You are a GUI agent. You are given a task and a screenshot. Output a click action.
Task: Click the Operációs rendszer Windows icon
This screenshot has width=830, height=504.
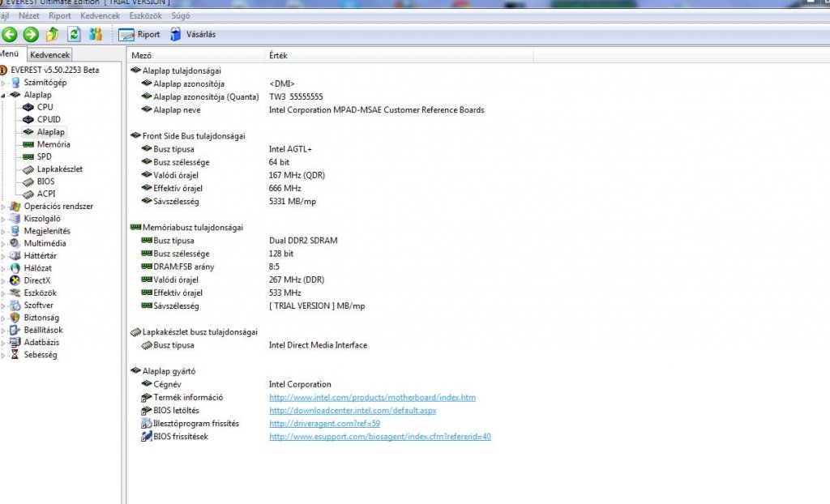pyautogui.click(x=15, y=207)
